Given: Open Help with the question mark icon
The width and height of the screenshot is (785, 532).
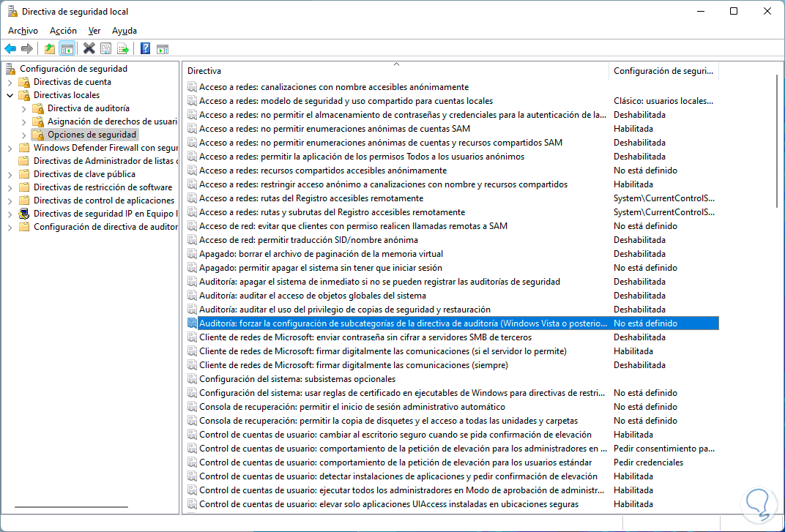Looking at the screenshot, I should point(145,48).
